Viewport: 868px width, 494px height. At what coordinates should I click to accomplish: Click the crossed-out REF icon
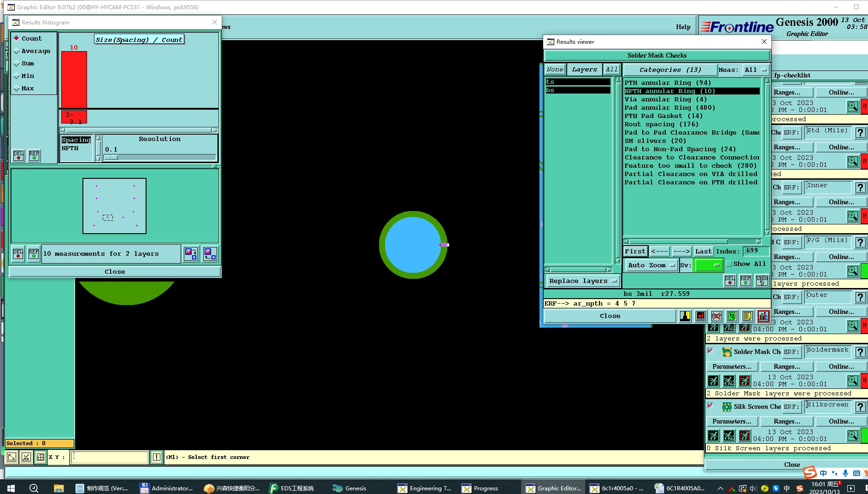click(x=716, y=316)
